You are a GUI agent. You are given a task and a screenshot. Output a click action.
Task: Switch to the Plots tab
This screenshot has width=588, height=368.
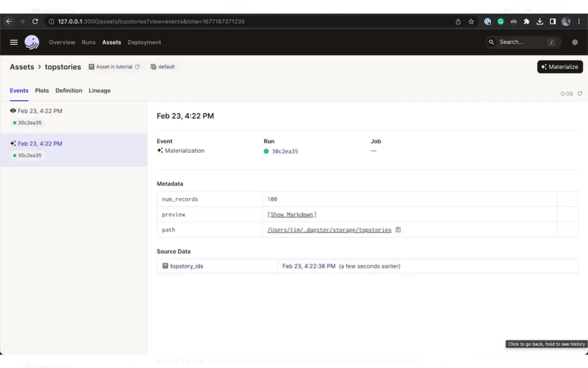42,90
